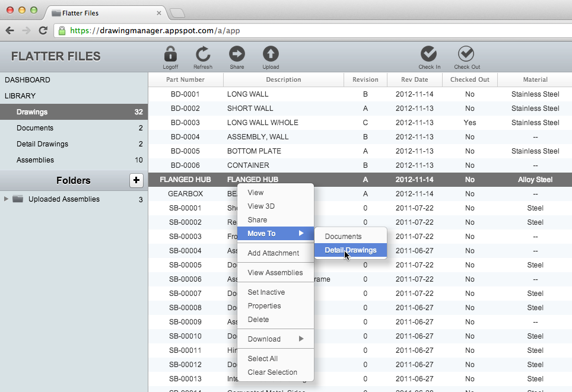Viewport: 572px width, 392px height.
Task: Select the BD-0001 row
Action: coord(360,94)
